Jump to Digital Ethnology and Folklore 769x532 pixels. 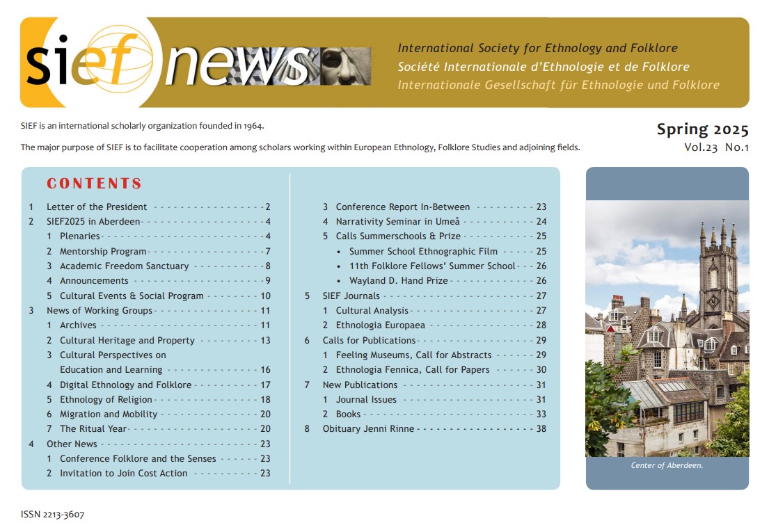[x=125, y=385]
